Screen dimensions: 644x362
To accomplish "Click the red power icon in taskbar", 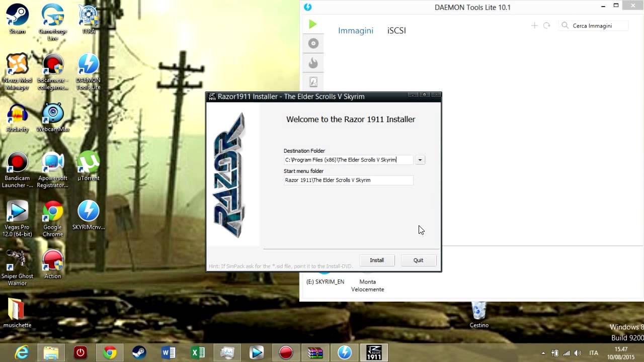I will [x=80, y=352].
